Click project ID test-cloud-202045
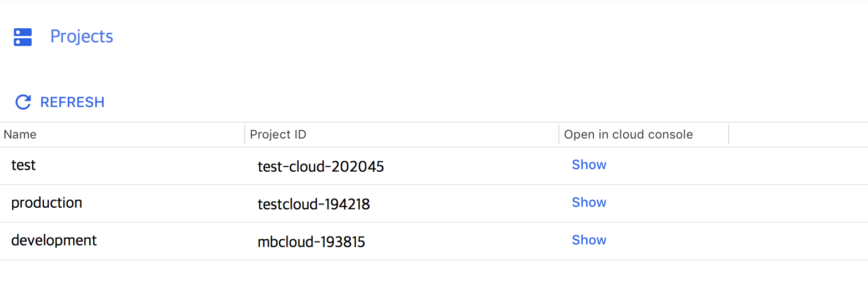 pos(321,166)
